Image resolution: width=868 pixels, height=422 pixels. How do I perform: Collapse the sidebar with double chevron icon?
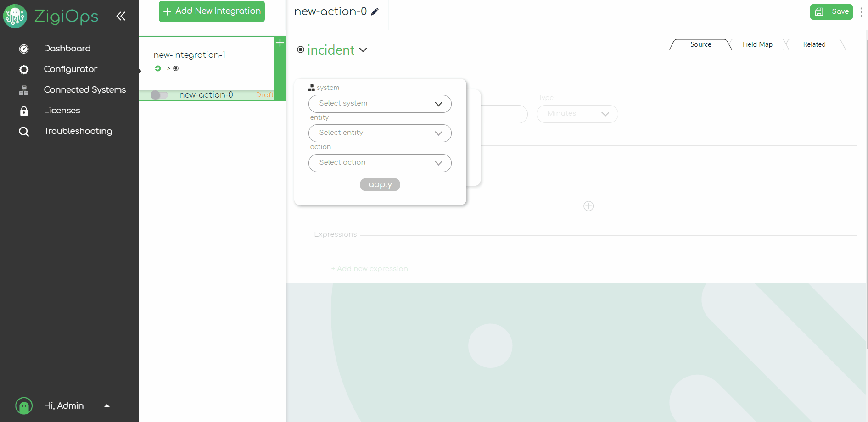(x=121, y=17)
